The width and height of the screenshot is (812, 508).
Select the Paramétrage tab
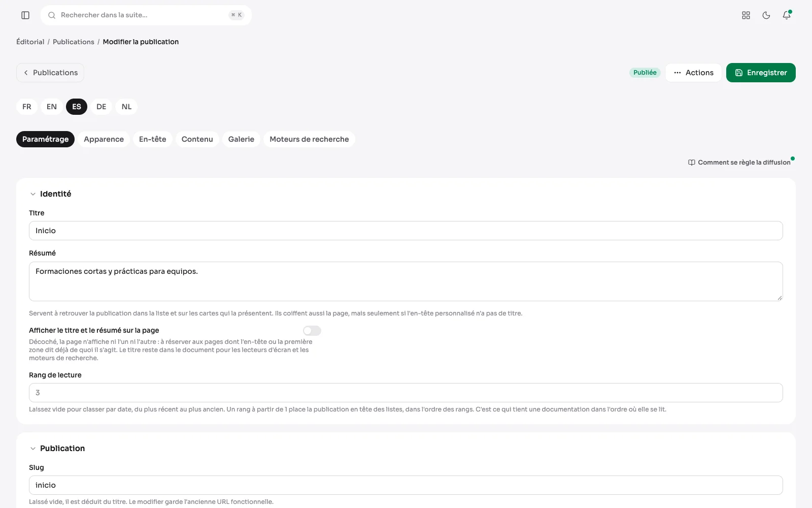[45, 139]
